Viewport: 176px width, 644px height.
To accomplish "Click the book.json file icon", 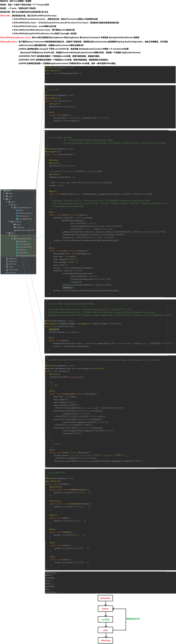I will click(17, 241).
